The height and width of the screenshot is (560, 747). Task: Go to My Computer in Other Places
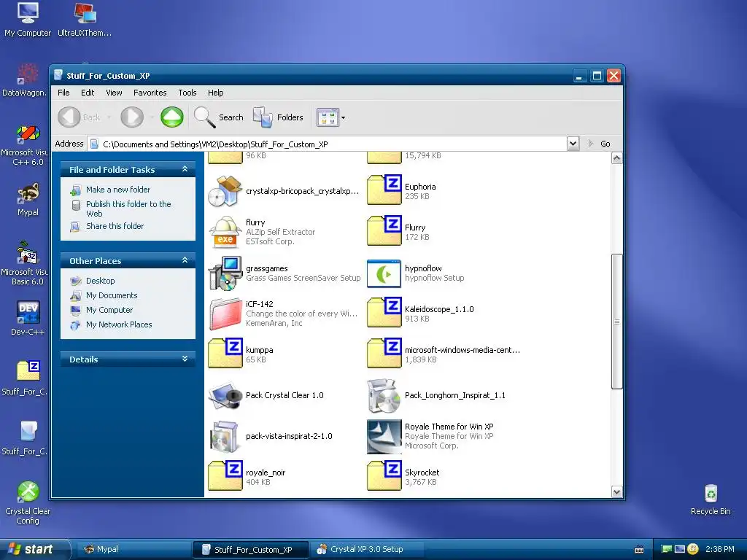(x=109, y=310)
